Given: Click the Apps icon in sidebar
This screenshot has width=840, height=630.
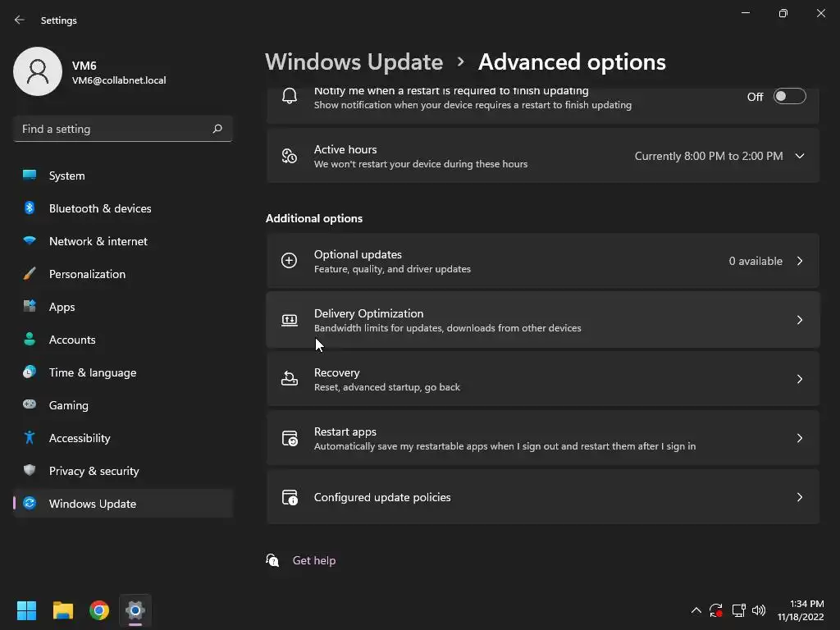Looking at the screenshot, I should [x=30, y=307].
